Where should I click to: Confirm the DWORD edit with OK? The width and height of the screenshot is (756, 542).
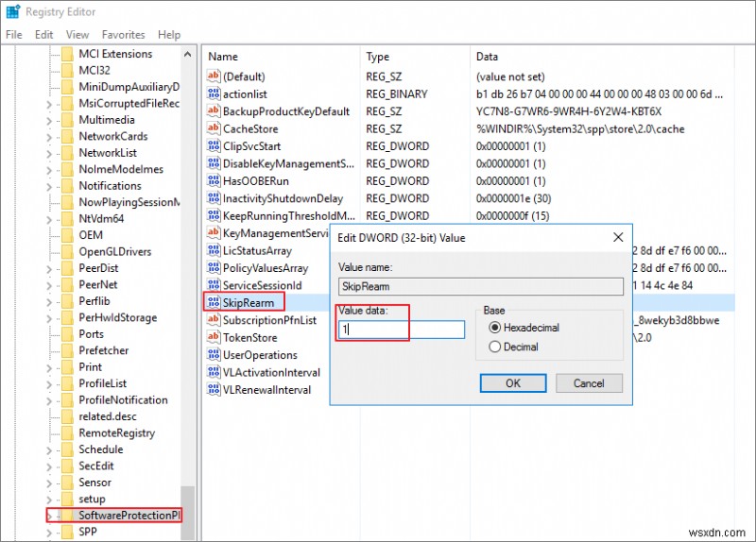513,383
